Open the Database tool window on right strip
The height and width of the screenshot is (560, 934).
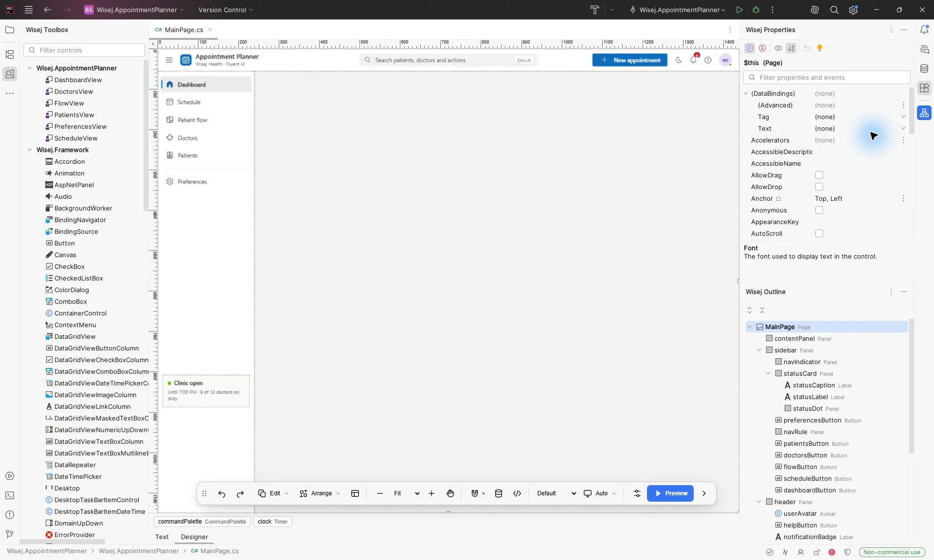click(924, 69)
